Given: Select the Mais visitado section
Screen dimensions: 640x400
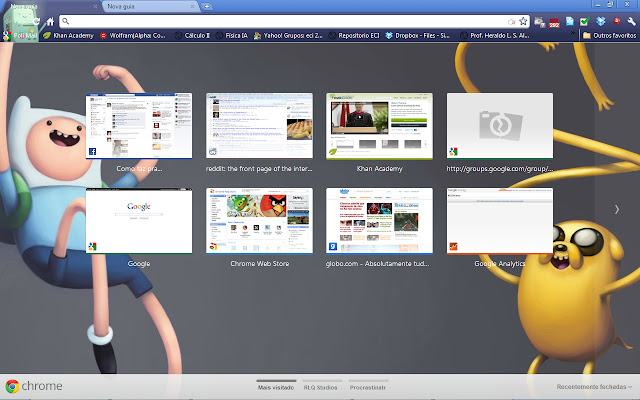Looking at the screenshot, I should click(x=276, y=387).
